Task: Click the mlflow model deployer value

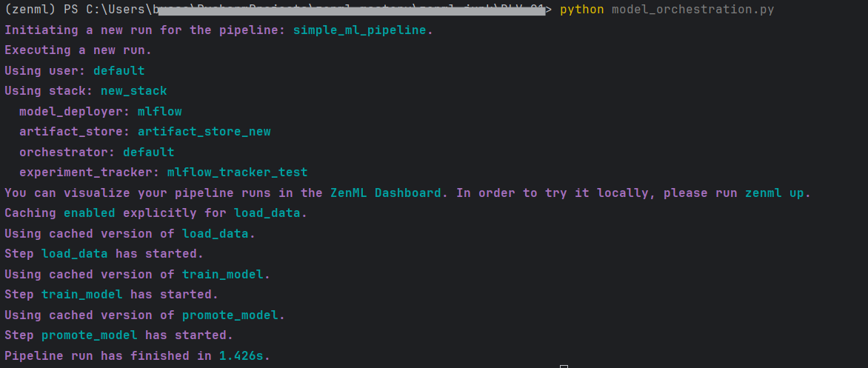Action: click(x=159, y=112)
